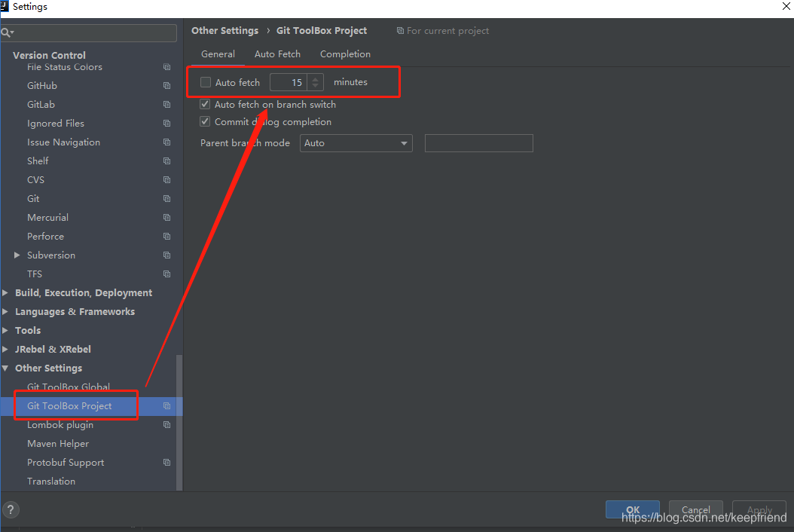Image resolution: width=794 pixels, height=532 pixels.
Task: Click the Cancel button
Action: pos(696,509)
